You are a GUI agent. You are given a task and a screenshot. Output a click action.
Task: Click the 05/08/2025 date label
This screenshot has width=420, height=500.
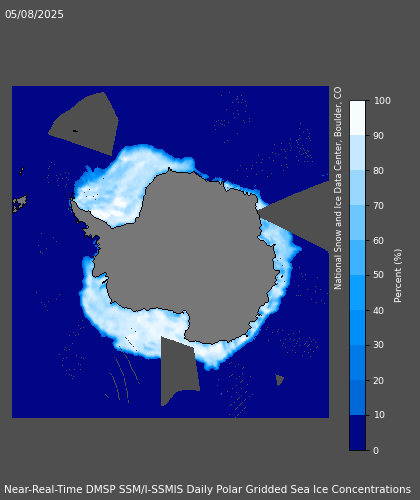(34, 14)
